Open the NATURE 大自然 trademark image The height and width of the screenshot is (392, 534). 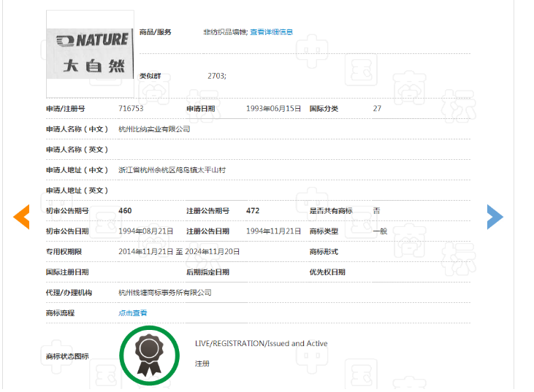coord(90,54)
